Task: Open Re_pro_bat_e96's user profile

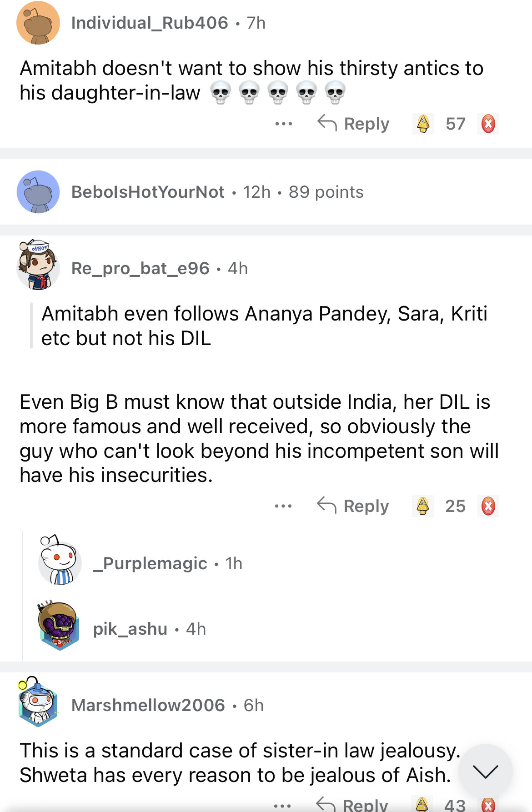Action: [140, 269]
